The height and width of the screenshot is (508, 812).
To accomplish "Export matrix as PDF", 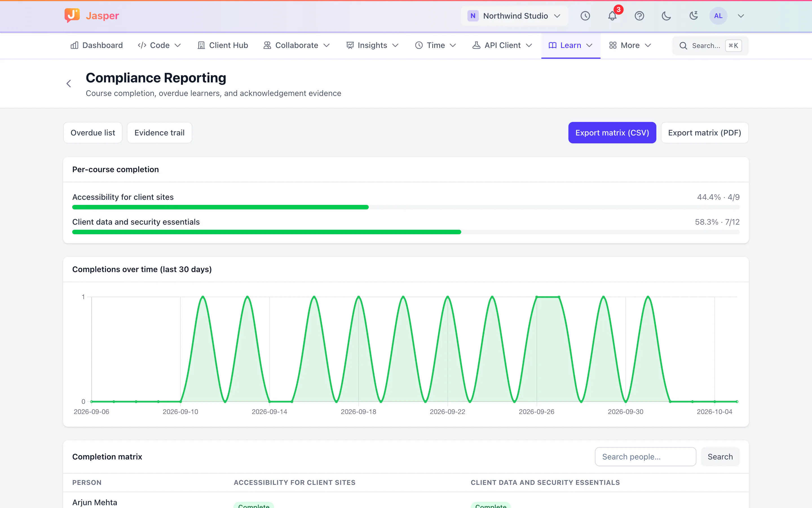I will point(704,133).
